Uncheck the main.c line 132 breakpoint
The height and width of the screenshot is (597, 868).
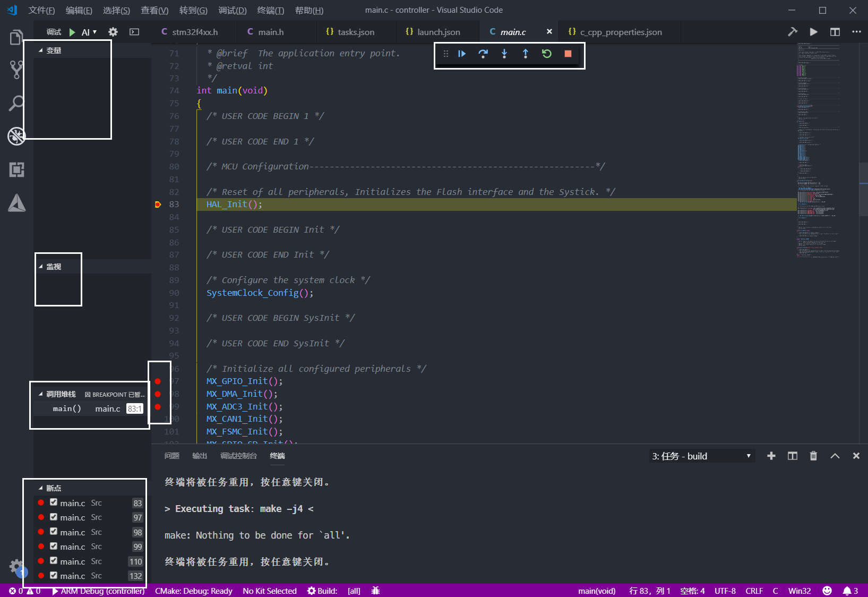(53, 575)
